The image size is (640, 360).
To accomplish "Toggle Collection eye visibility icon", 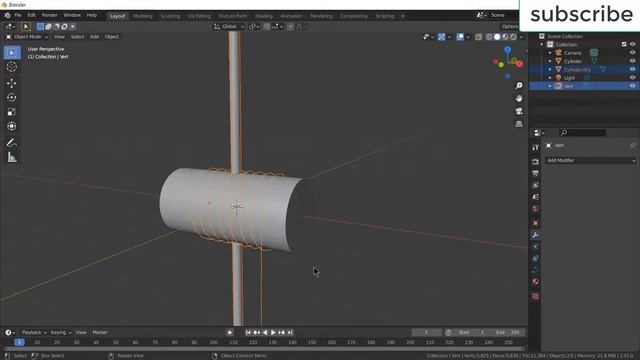I will [x=632, y=44].
